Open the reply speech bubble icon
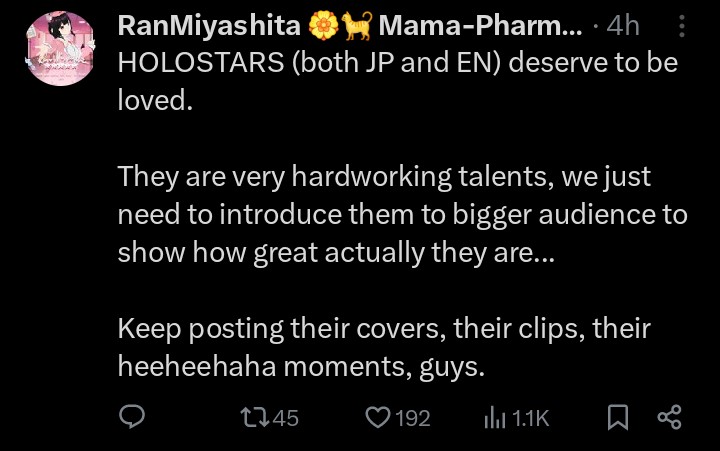The image size is (720, 451). (133, 418)
